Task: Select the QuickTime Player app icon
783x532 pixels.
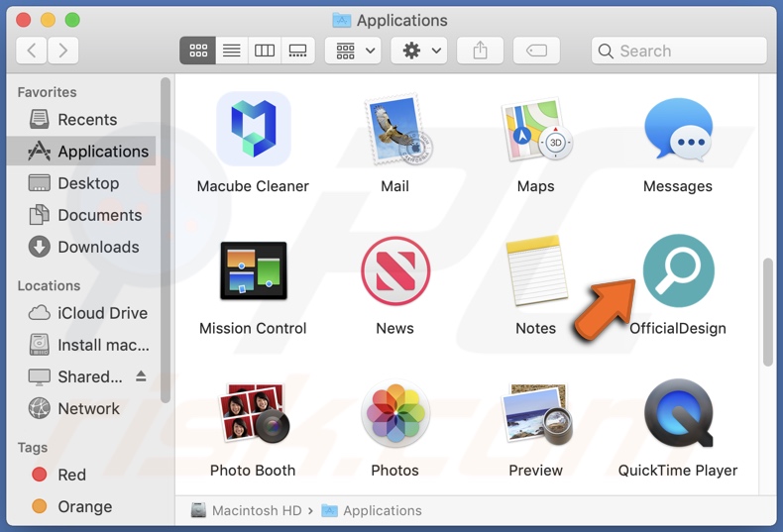Action: click(x=679, y=413)
